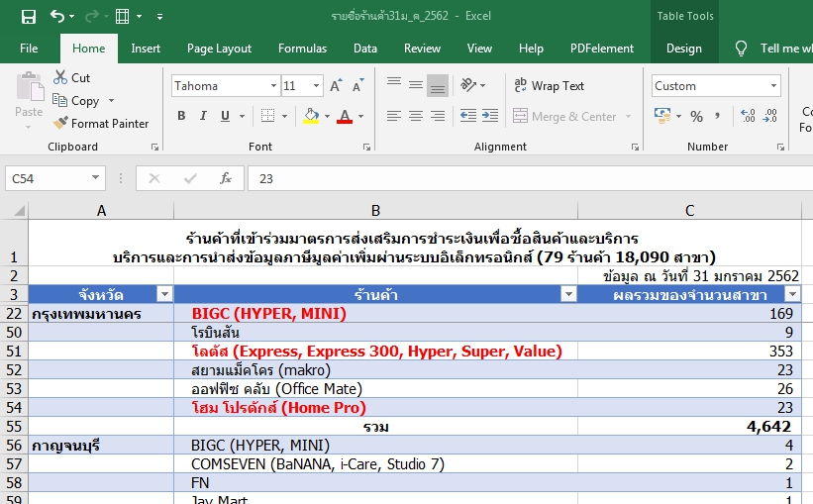Cut the selected cell

(71, 78)
